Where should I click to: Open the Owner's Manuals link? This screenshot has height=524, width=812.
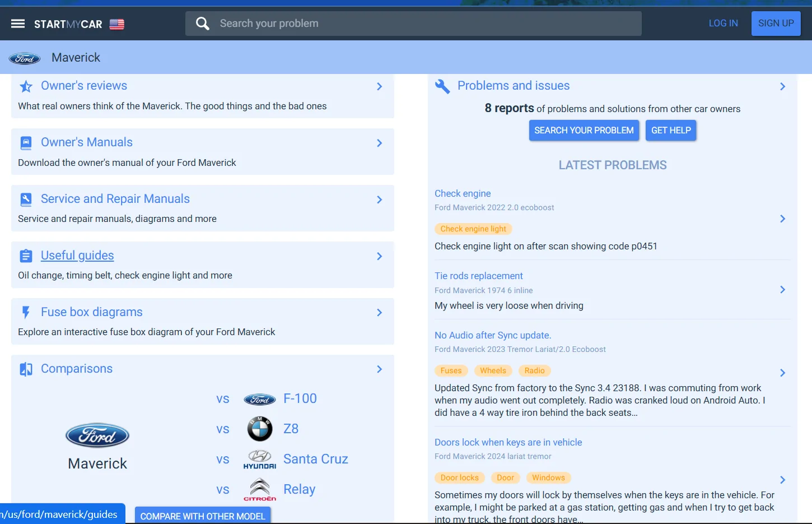[x=87, y=142]
